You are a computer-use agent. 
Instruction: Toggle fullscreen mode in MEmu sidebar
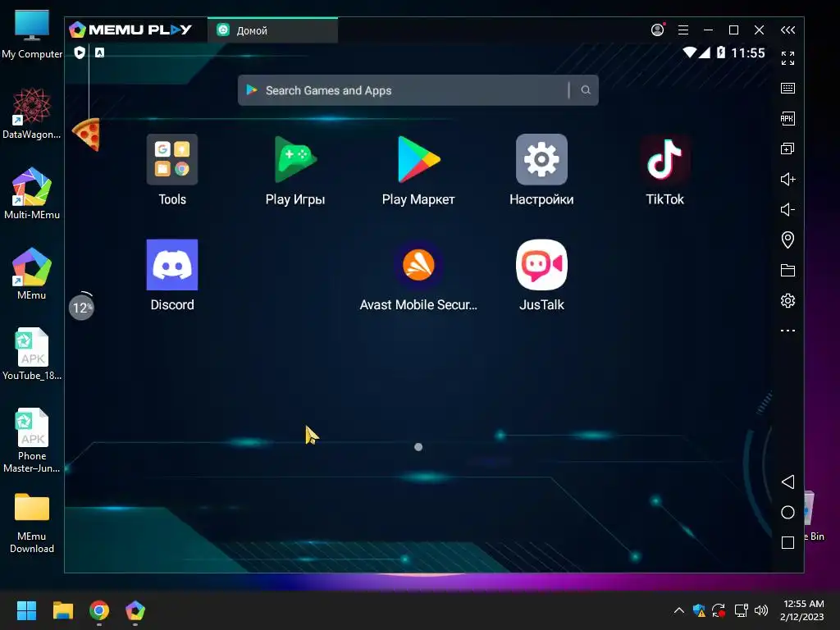pos(787,58)
